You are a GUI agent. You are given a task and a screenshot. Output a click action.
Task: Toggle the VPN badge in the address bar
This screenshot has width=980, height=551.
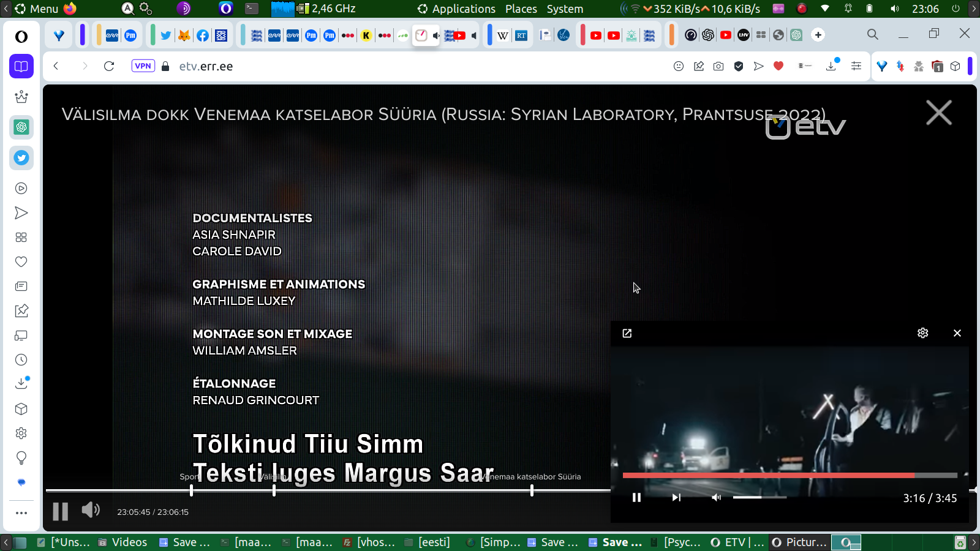tap(143, 66)
